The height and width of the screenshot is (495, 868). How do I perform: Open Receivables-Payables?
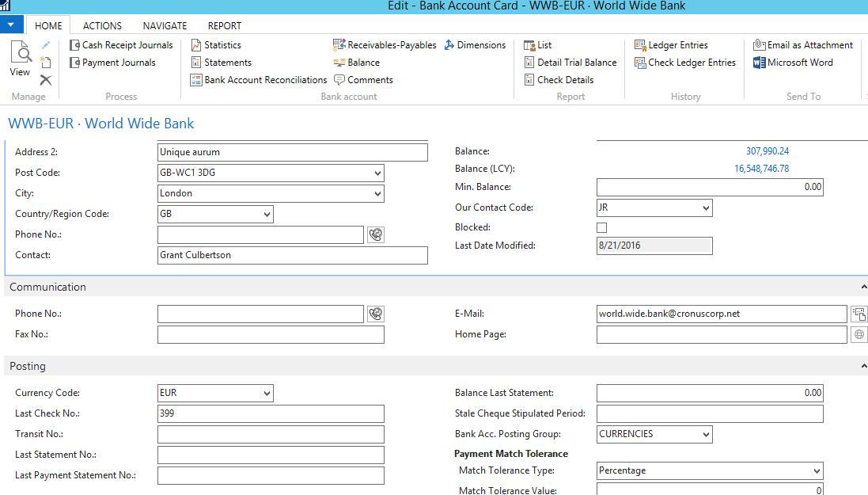(x=385, y=45)
